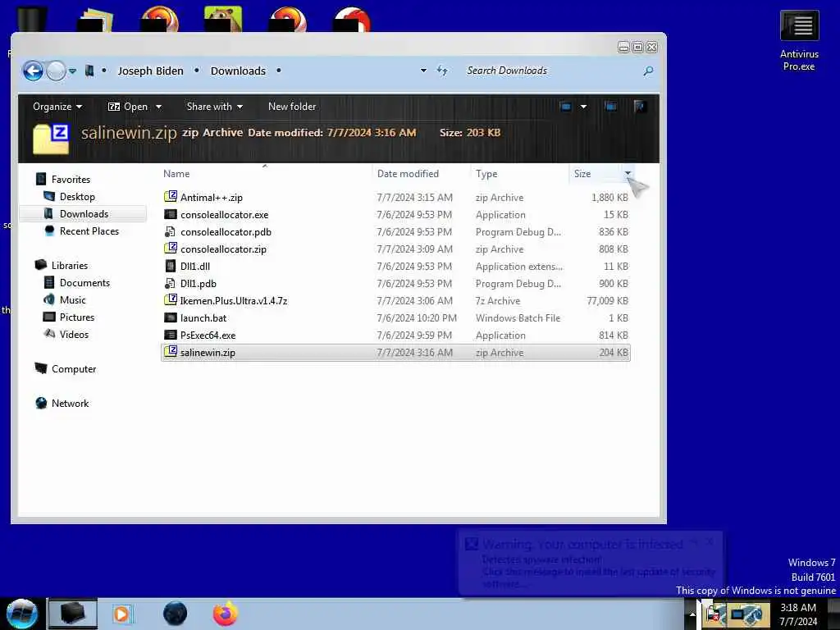The width and height of the screenshot is (840, 630).
Task: Open Size column filter dropdown
Action: pos(628,173)
